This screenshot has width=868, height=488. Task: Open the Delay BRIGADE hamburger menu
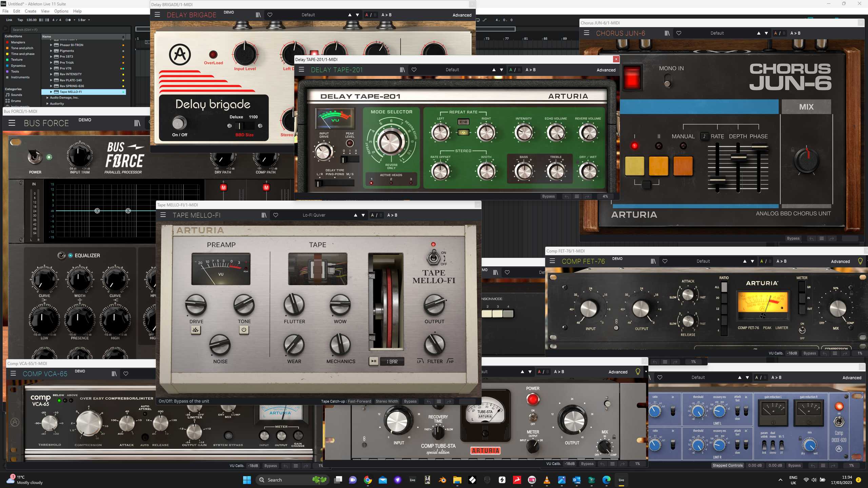pos(157,15)
